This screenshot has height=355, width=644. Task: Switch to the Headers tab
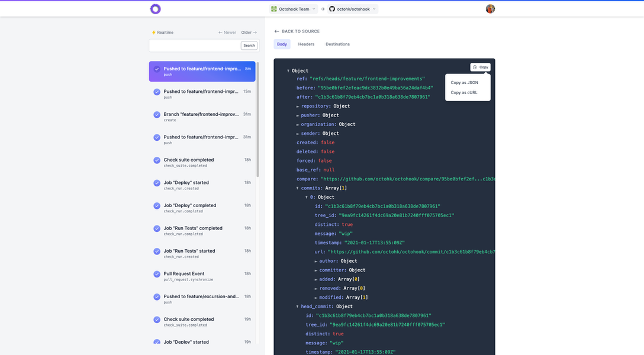[x=306, y=44]
